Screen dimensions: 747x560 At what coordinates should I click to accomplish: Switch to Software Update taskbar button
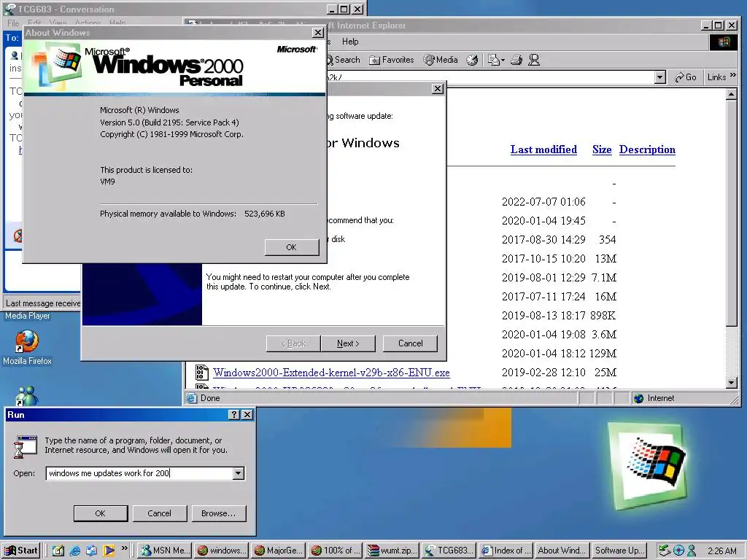pos(619,551)
